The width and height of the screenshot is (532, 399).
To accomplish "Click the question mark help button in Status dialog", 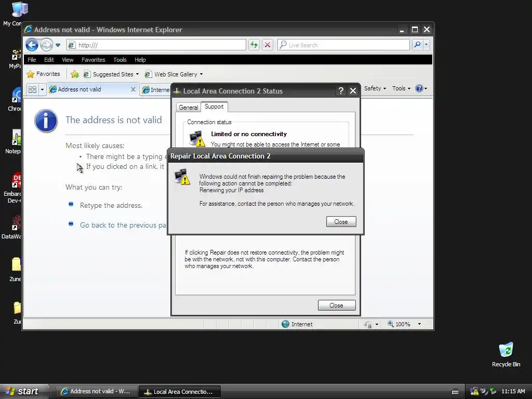I will [341, 91].
